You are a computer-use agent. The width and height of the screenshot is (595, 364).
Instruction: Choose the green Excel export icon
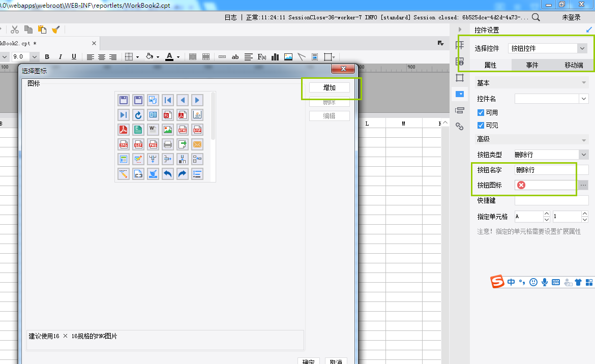(x=138, y=130)
